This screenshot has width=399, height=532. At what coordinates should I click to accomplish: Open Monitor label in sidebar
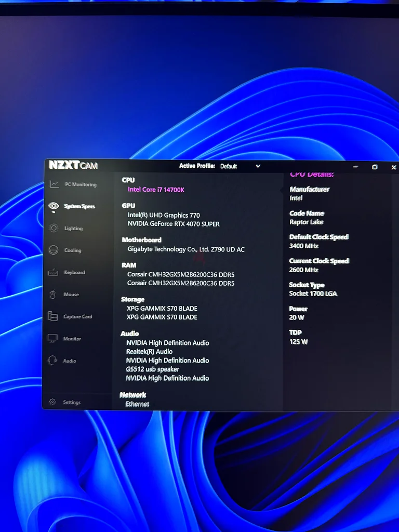[72, 339]
